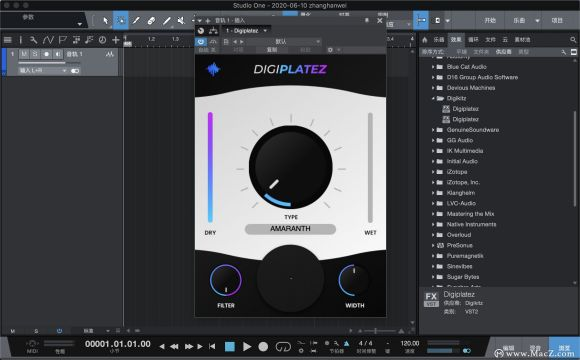580x360 pixels.
Task: Toggle the Loop button in transport
Action: coord(283,347)
